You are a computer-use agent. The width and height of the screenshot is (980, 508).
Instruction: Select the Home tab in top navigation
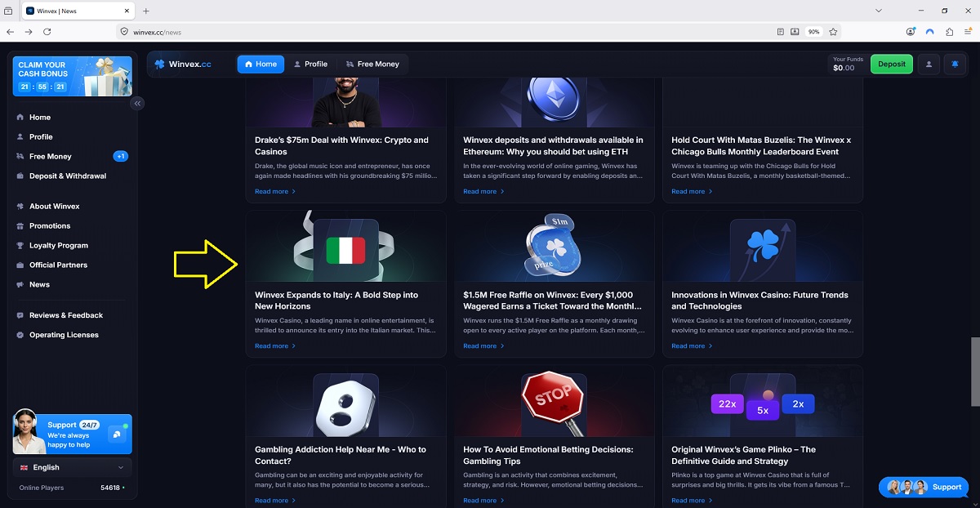[x=261, y=64]
